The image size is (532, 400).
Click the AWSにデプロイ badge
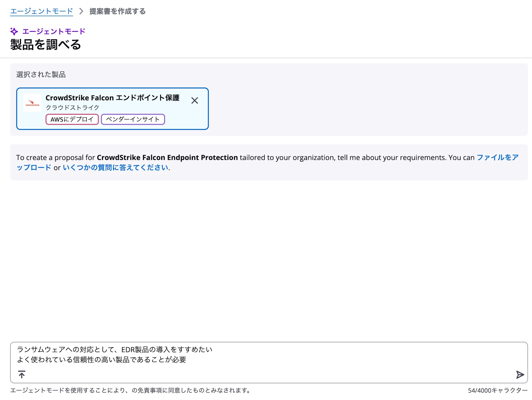pyautogui.click(x=72, y=119)
